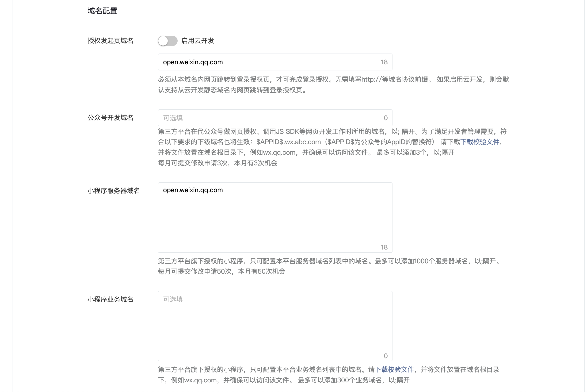Click the 公众号开发域名 field label
The width and height of the screenshot is (587, 392).
pyautogui.click(x=110, y=118)
